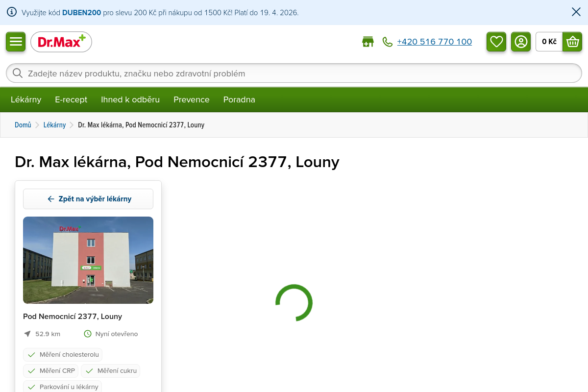Image resolution: width=588 pixels, height=392 pixels.
Task: Open the hamburger main menu
Action: tap(16, 42)
